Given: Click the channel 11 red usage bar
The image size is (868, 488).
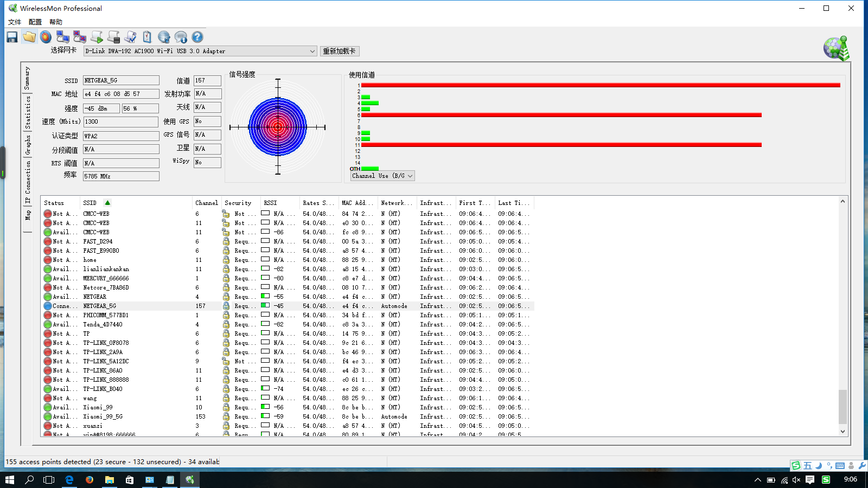Looking at the screenshot, I should pos(561,145).
